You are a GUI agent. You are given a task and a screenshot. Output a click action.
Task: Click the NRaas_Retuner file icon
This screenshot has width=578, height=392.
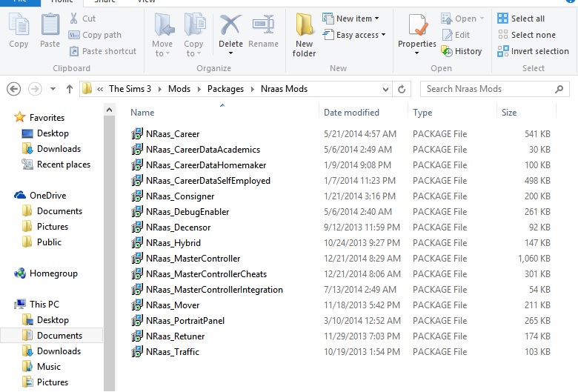click(x=137, y=336)
